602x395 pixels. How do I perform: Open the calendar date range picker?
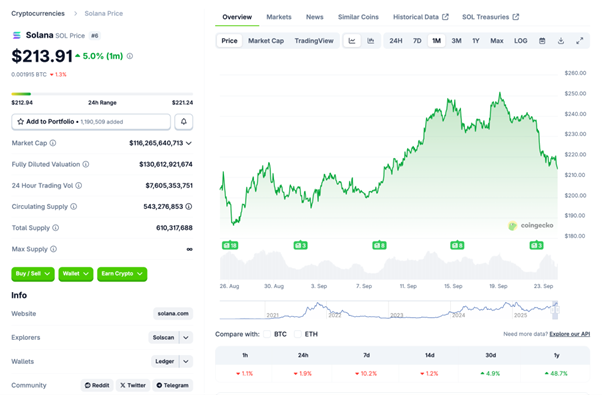pos(542,41)
